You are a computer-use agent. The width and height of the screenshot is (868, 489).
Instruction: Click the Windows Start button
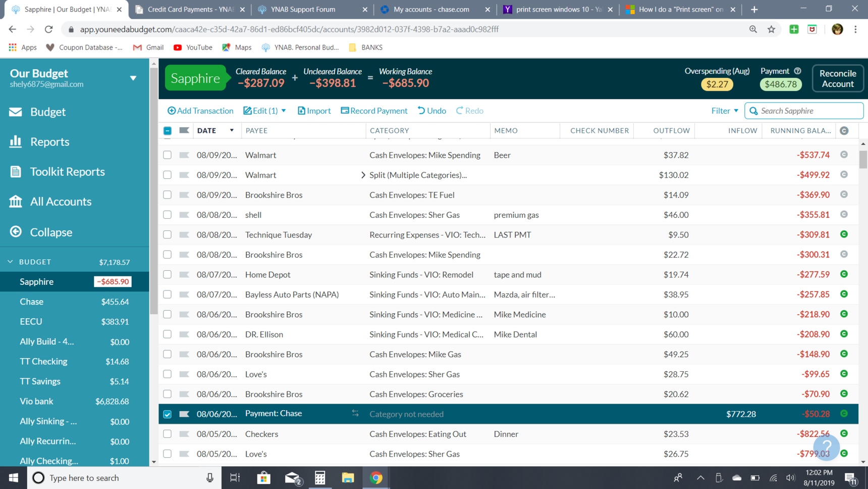14,478
